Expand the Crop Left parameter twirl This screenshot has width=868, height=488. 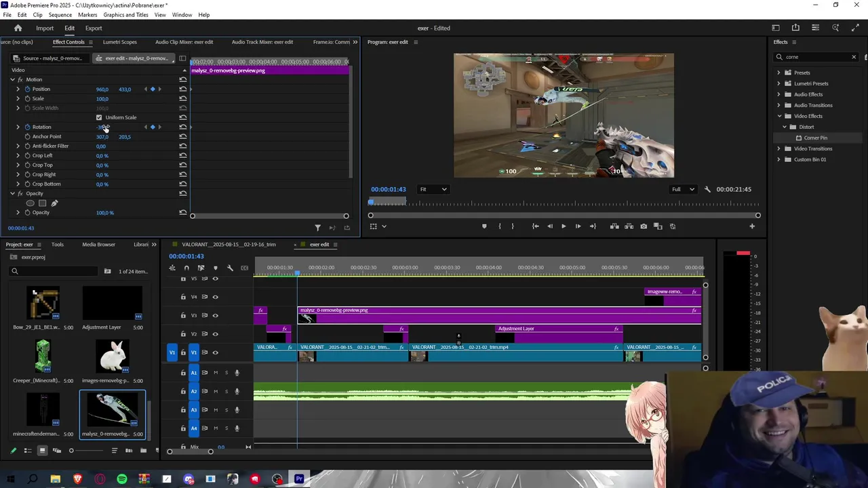[x=18, y=155]
